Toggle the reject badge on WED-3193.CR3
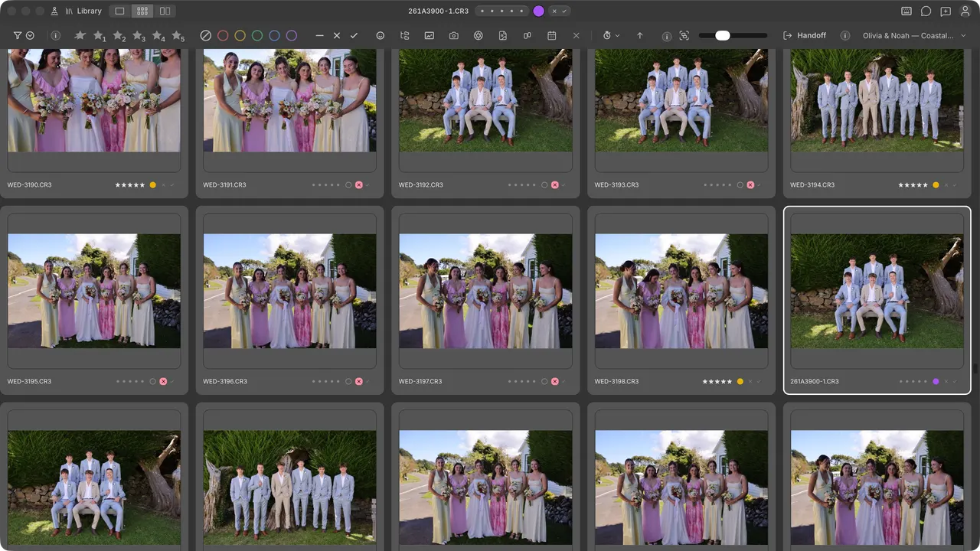The height and width of the screenshot is (551, 980). tap(750, 185)
